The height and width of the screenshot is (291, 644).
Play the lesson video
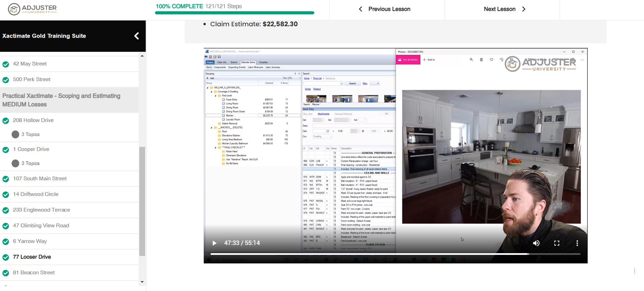(214, 243)
